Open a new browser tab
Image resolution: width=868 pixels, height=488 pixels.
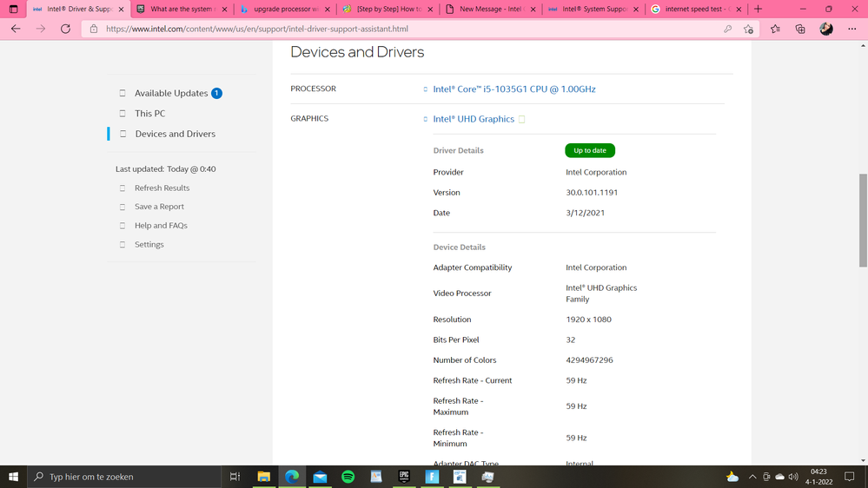[x=758, y=9]
